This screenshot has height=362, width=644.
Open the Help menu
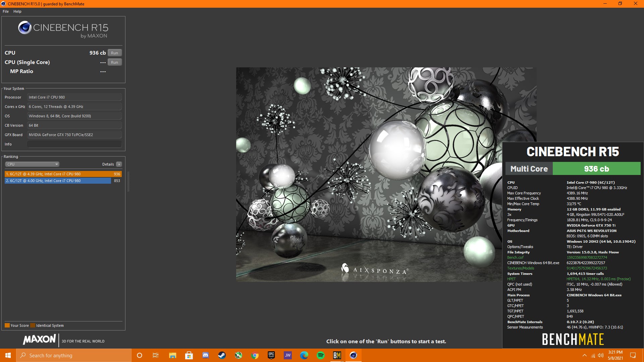tap(17, 11)
